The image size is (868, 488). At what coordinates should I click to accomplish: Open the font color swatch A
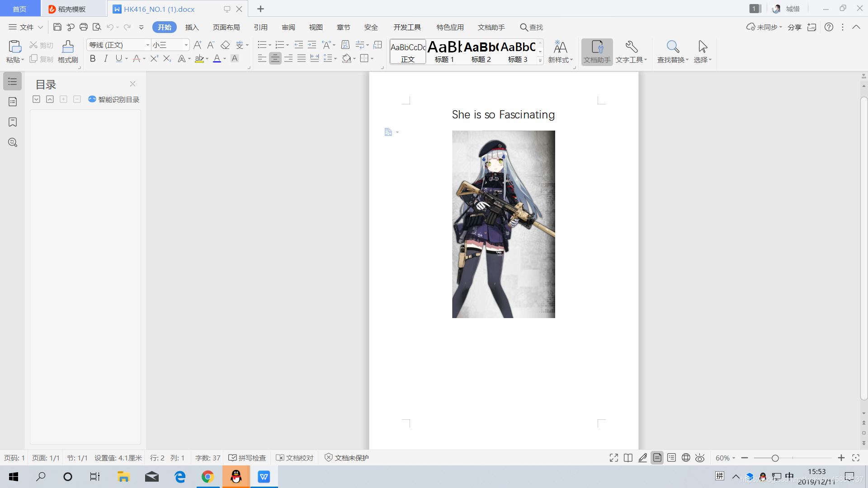pos(217,58)
